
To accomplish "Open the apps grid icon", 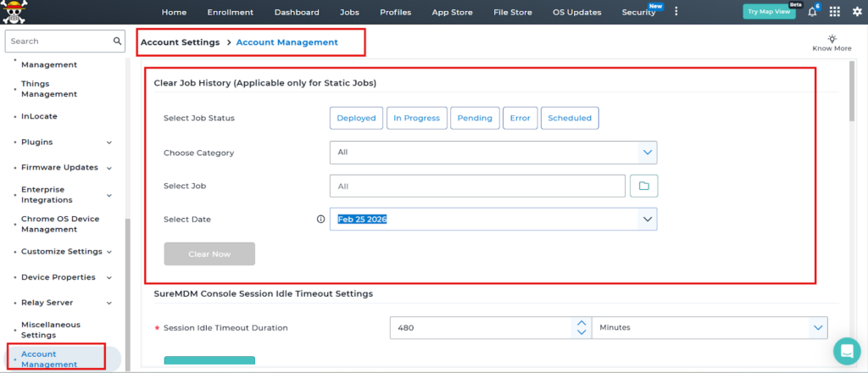I will click(835, 12).
